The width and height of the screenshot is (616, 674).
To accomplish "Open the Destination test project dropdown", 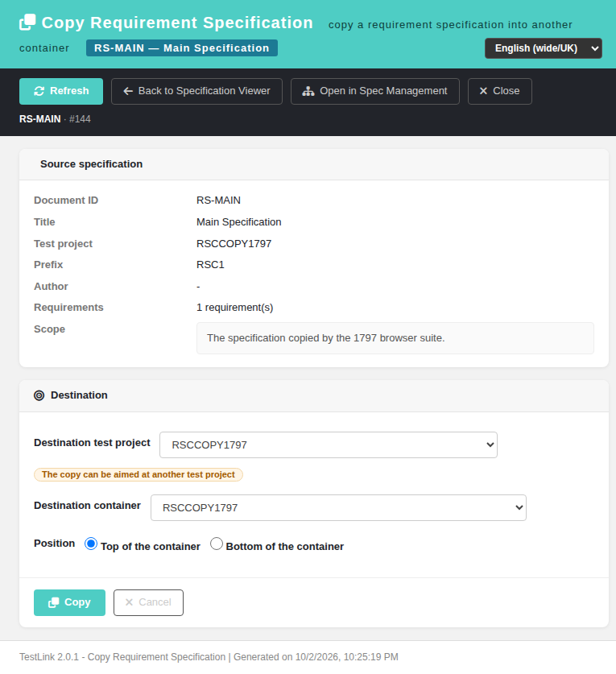I will coord(329,445).
